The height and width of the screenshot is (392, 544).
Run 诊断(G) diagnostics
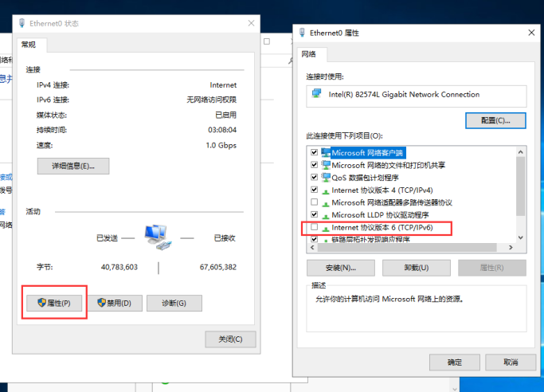(x=174, y=304)
